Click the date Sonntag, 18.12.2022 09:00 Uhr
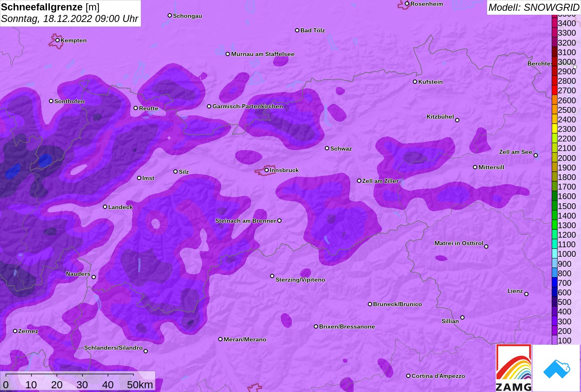The image size is (581, 392). [x=70, y=19]
